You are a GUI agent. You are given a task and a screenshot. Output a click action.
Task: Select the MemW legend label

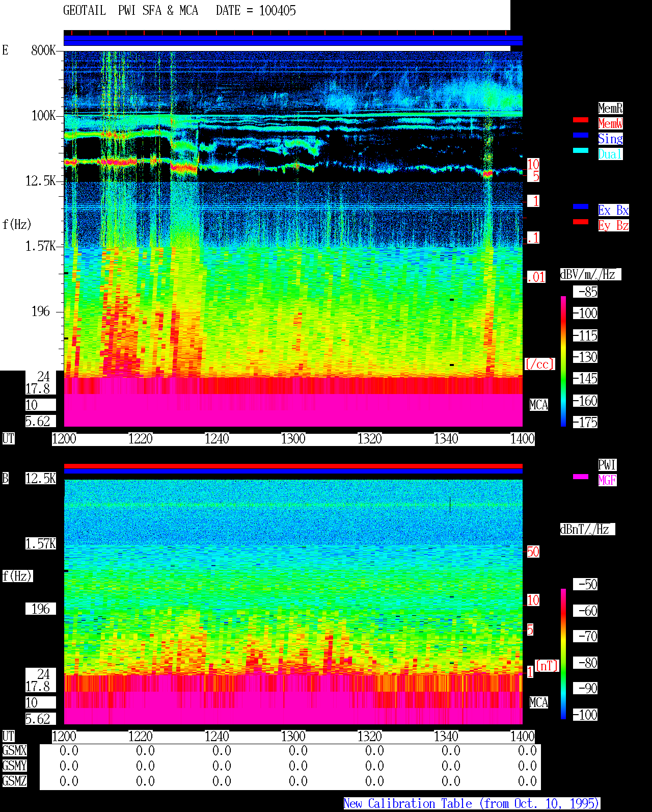pyautogui.click(x=610, y=123)
